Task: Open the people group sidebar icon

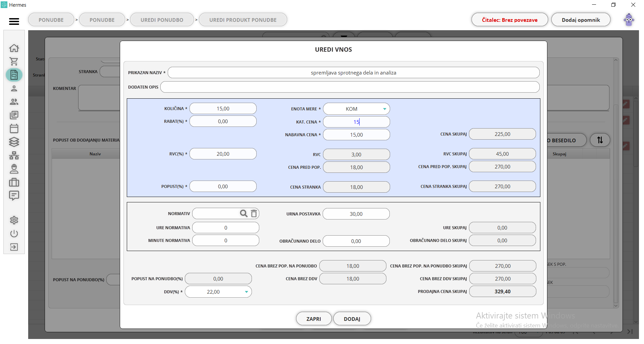Action: (x=14, y=102)
